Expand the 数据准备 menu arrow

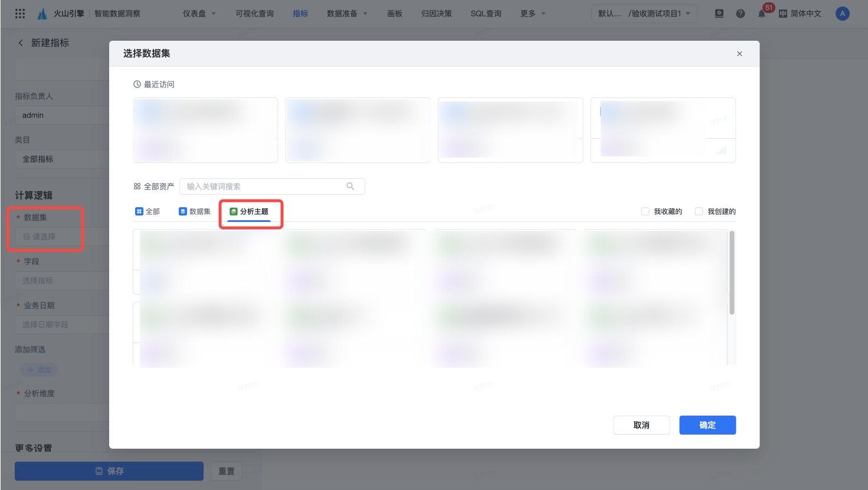pos(365,14)
